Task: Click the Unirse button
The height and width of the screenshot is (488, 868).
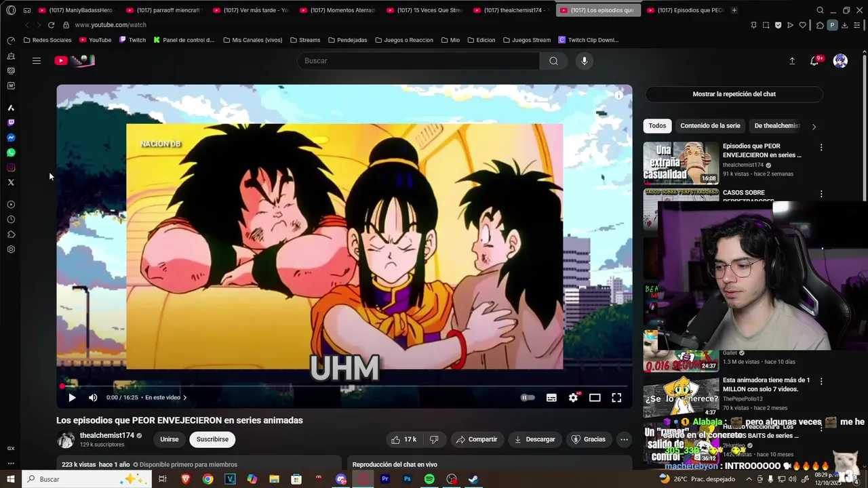Action: point(169,439)
